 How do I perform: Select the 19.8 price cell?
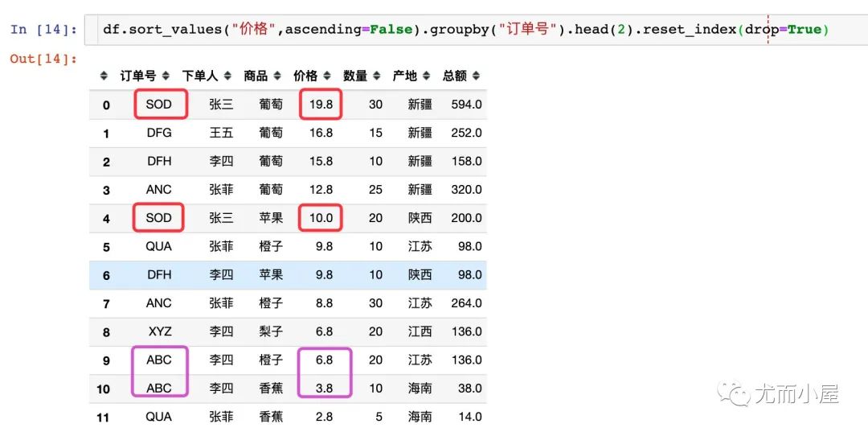(321, 105)
